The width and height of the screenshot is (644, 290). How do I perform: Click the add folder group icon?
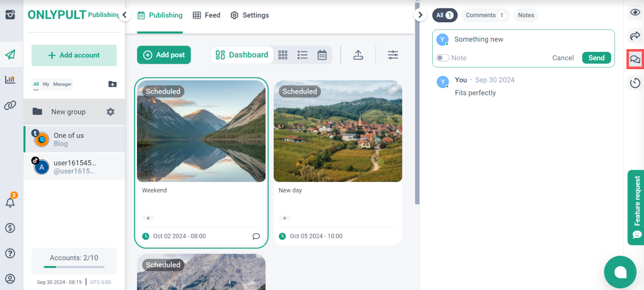click(x=112, y=84)
